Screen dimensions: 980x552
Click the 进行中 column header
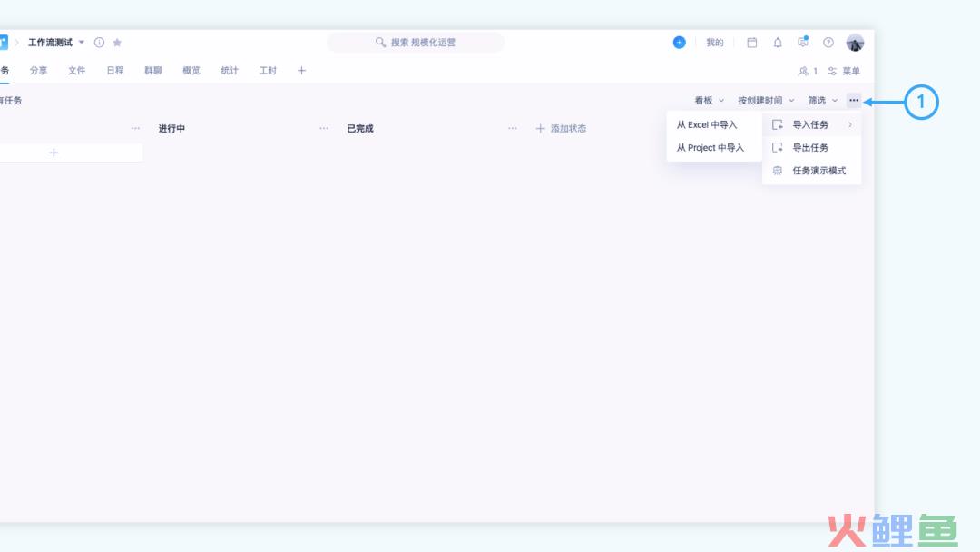point(171,129)
